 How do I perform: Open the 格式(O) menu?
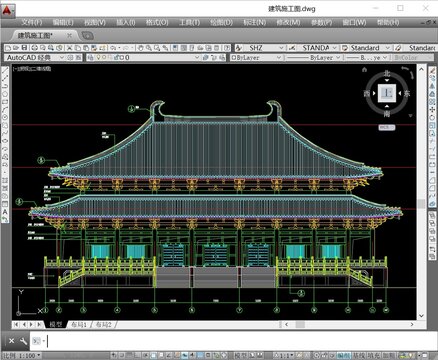(157, 22)
